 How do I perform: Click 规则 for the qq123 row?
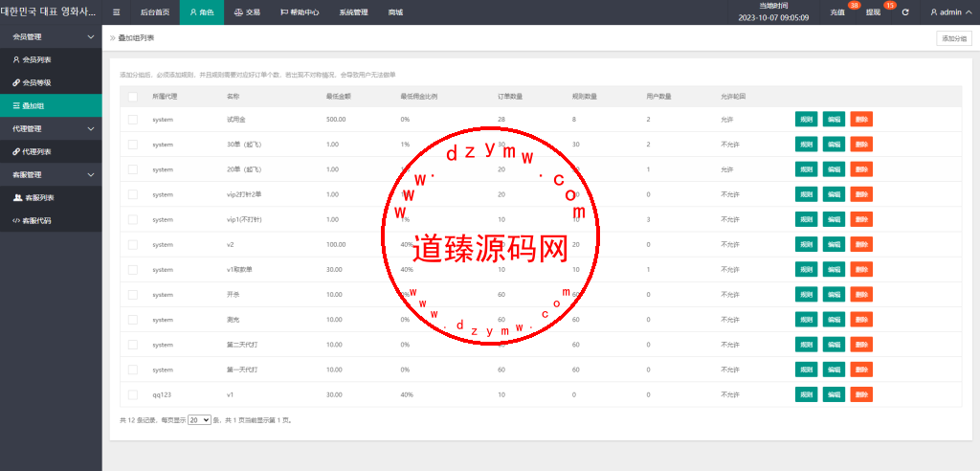click(806, 394)
